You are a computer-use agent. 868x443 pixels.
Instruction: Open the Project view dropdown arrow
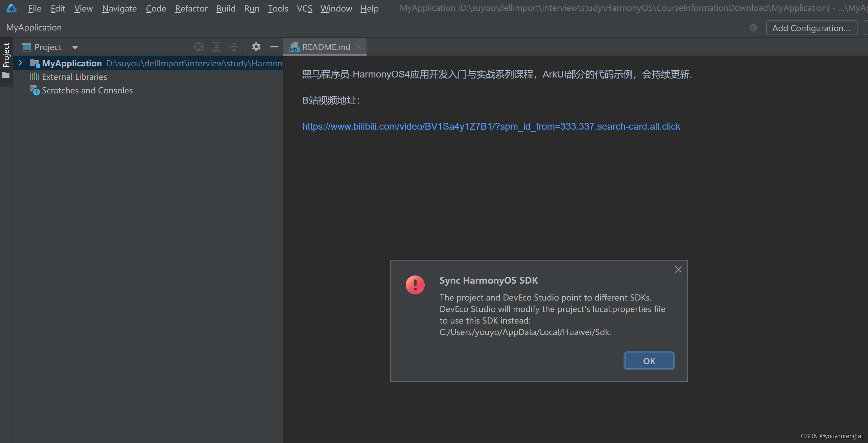[75, 47]
